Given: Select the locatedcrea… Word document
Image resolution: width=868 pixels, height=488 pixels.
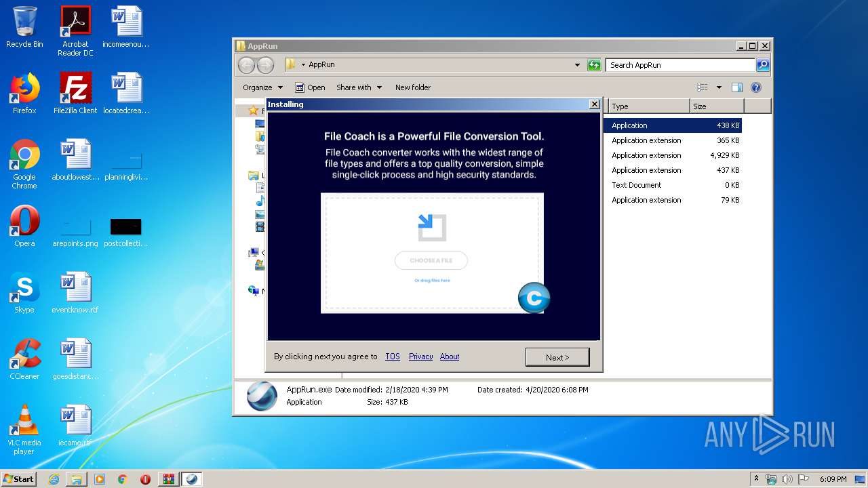Looking at the screenshot, I should tap(126, 93).
